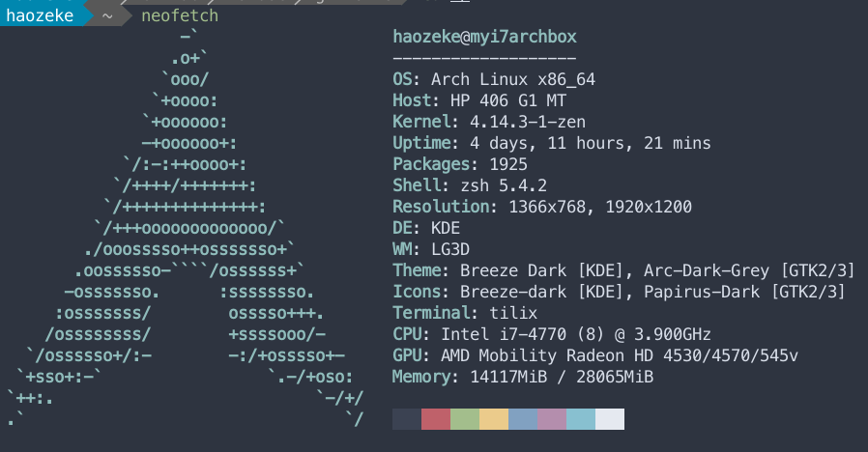
Task: Click the CPU: Intel i7-4770 line
Action: [x=551, y=333]
